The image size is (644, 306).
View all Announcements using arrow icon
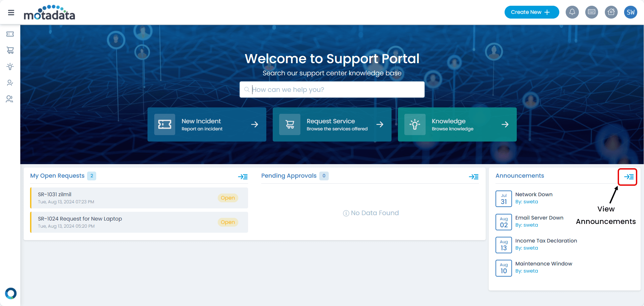tap(628, 177)
